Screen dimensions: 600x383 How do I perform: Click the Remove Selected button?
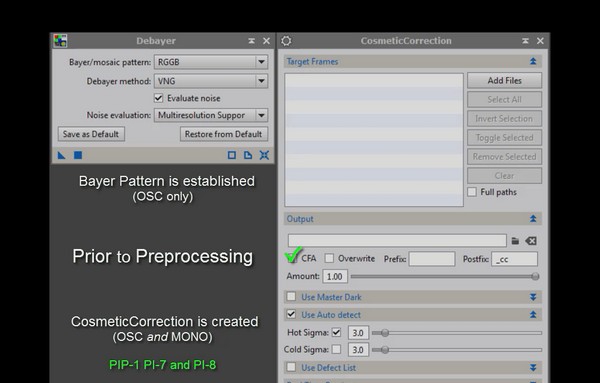pyautogui.click(x=504, y=156)
